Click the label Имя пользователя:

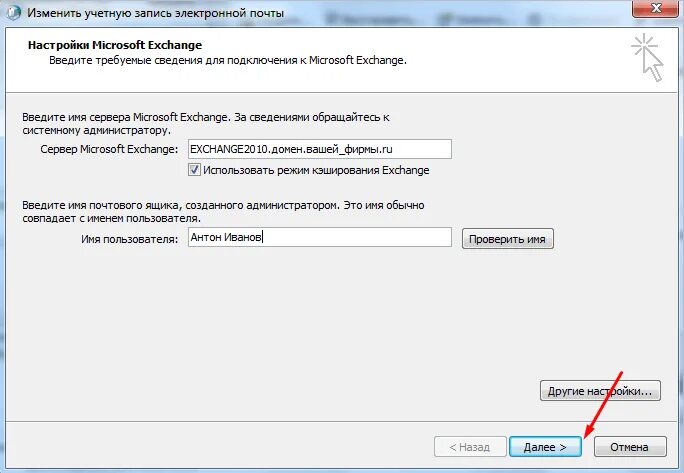130,240
